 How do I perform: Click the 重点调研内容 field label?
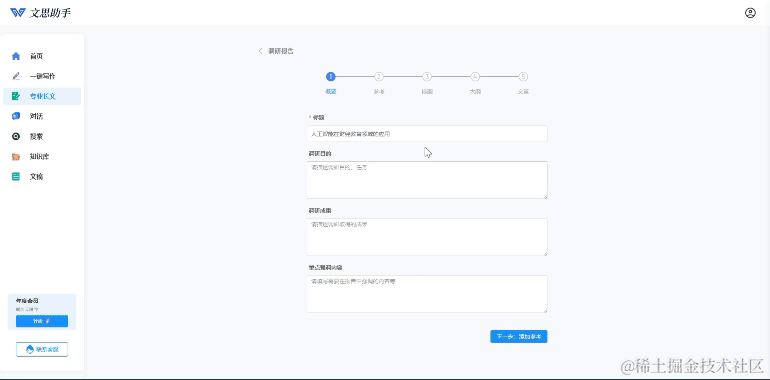[x=325, y=268]
